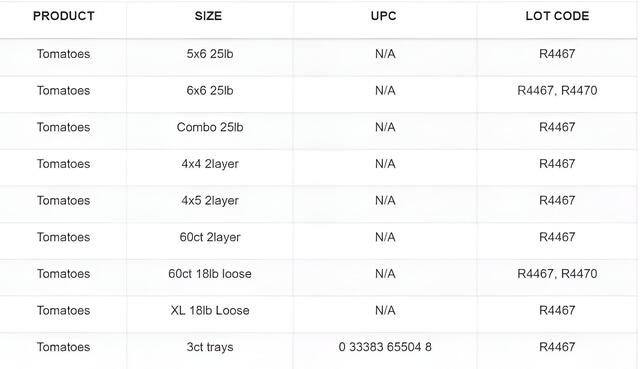Select the XL 18lb Loose cell
Screen dimensions: 640x369
210,311
